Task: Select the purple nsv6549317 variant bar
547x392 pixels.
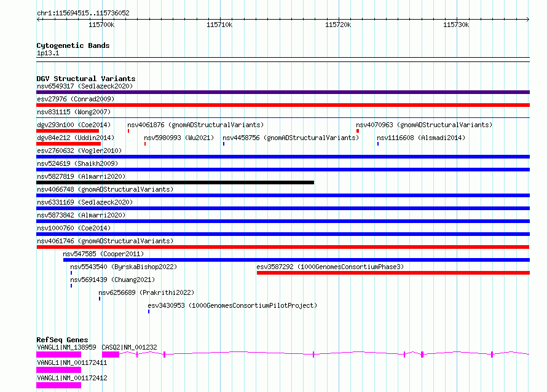Action: [283, 92]
